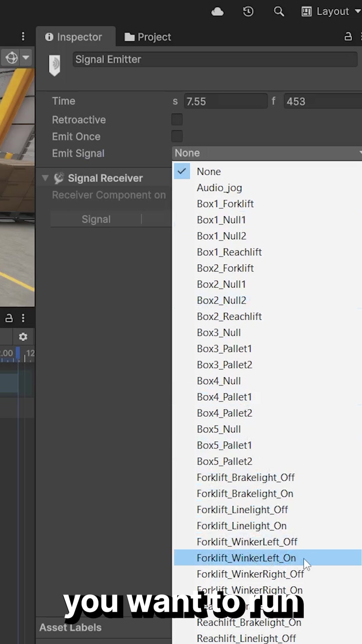Image resolution: width=362 pixels, height=644 pixels.
Task: Choose Forklift_Brakelight_Off signal
Action: click(x=267, y=477)
